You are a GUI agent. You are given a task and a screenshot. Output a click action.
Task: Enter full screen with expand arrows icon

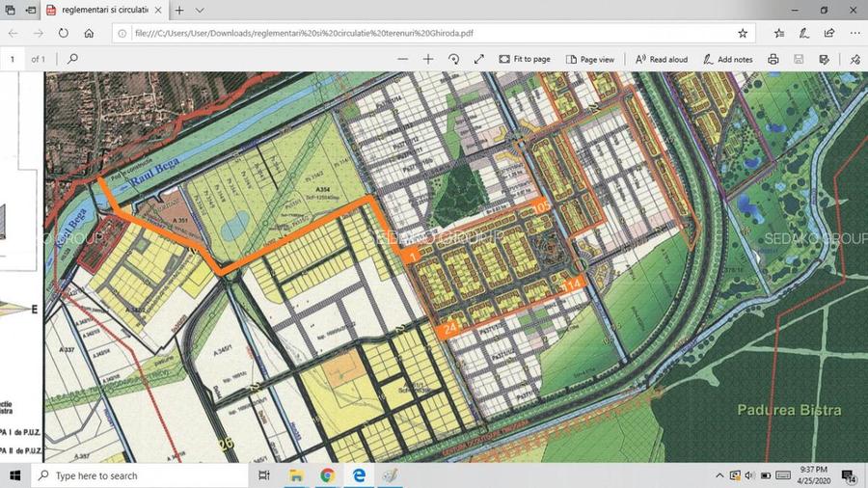(x=479, y=59)
